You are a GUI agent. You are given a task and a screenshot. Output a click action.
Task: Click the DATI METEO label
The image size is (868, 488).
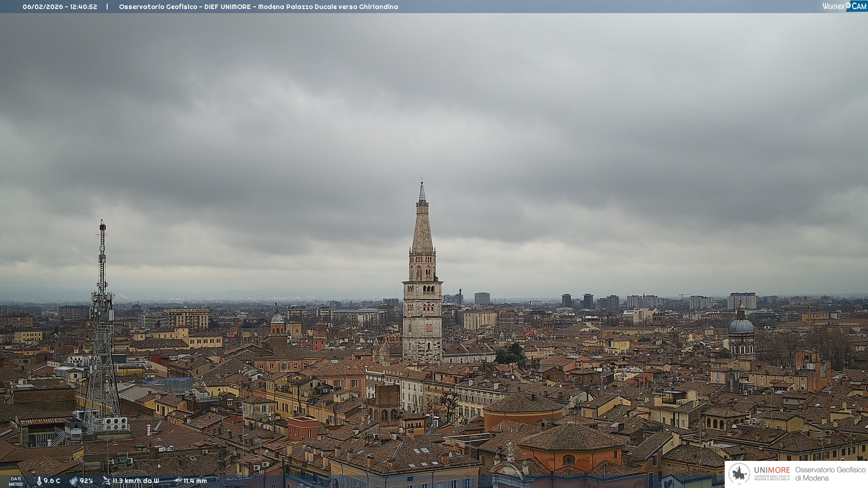[16, 481]
